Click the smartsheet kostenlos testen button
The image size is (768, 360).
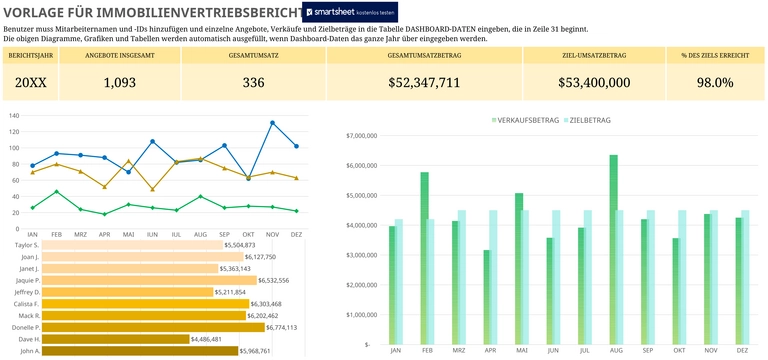click(350, 12)
